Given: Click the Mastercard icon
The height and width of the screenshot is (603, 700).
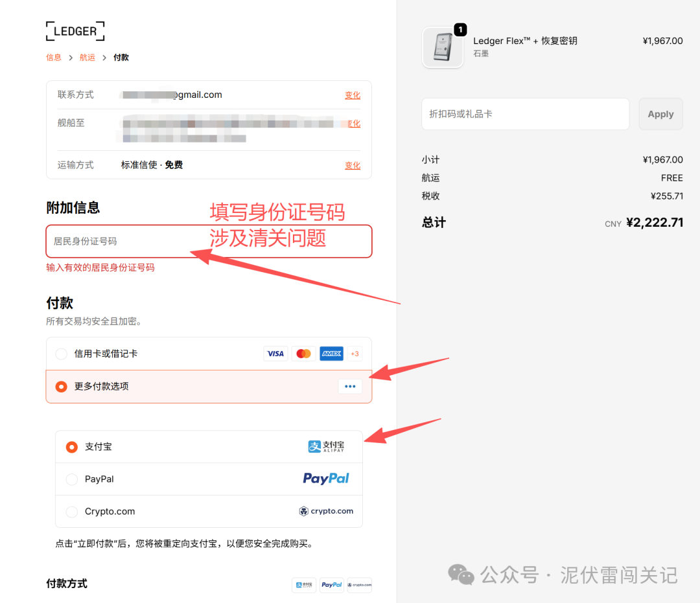Looking at the screenshot, I should pos(303,354).
